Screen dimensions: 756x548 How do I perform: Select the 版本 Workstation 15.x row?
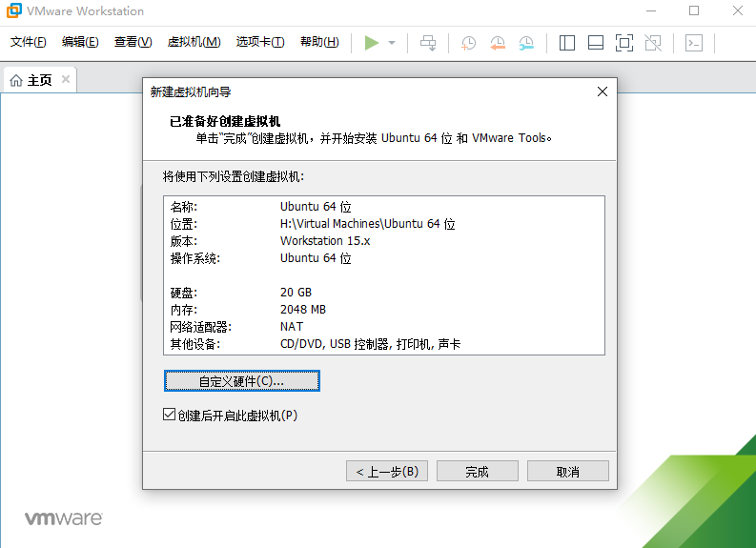[x=384, y=241]
